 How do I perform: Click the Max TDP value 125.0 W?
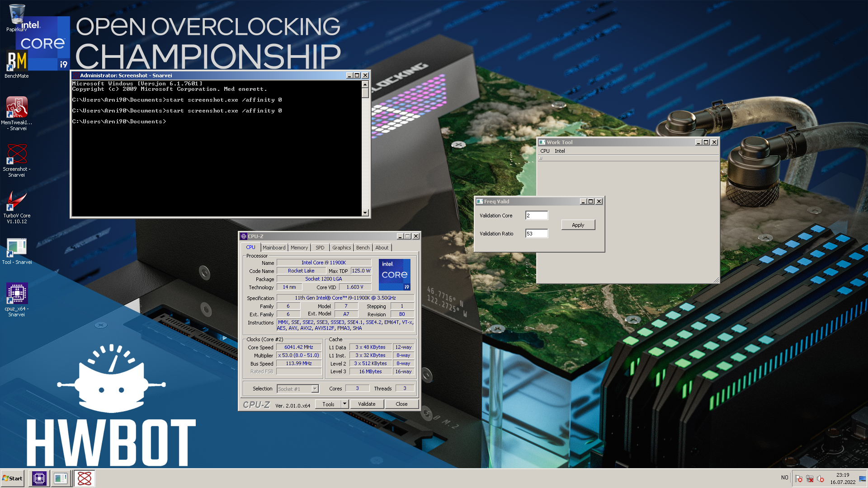(x=361, y=271)
